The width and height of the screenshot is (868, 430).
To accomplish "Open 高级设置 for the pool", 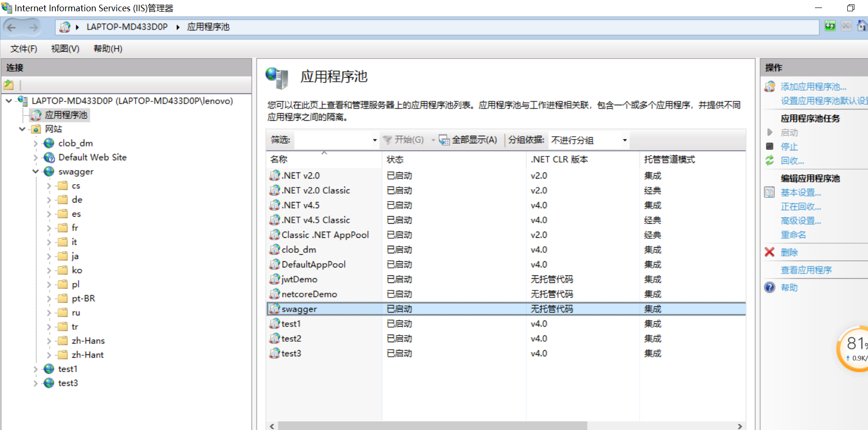I will click(801, 220).
